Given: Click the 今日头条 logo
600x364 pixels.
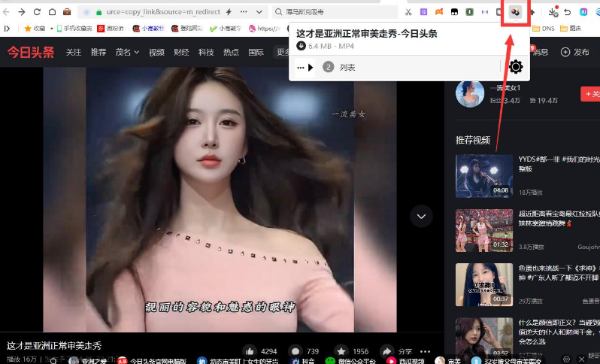Looking at the screenshot, I should pyautogui.click(x=31, y=52).
